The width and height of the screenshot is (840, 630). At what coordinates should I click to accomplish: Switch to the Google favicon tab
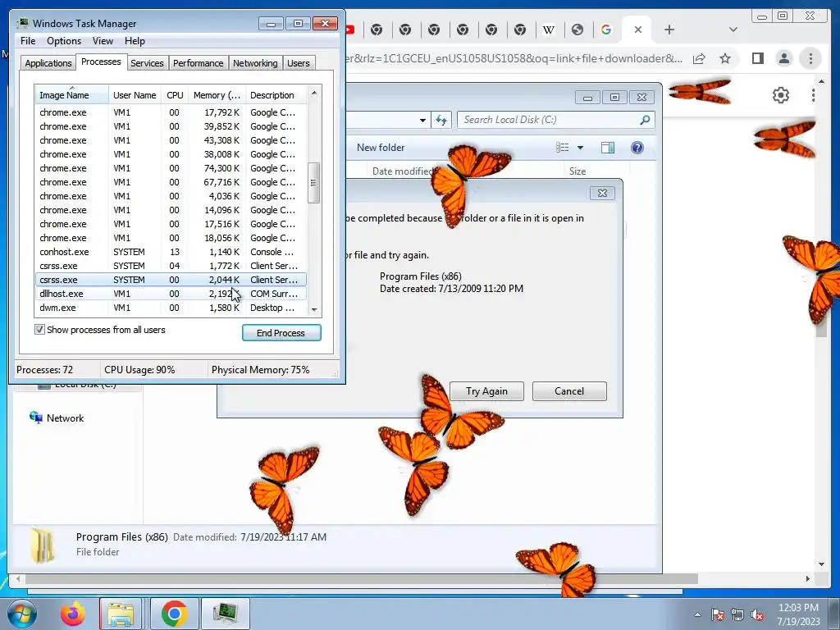coord(606,30)
